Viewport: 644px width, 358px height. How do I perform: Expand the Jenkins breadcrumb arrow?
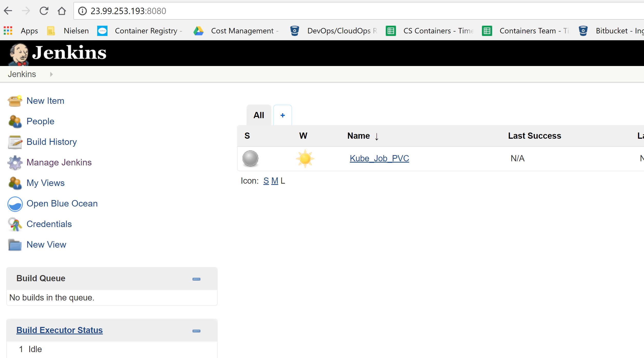click(51, 74)
